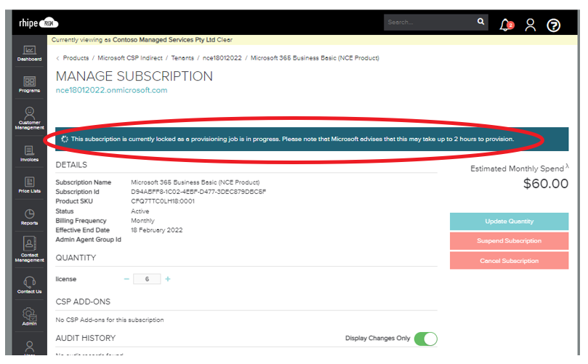588x364 pixels.
Task: Toggle Display Changes Only switch
Action: click(x=426, y=339)
